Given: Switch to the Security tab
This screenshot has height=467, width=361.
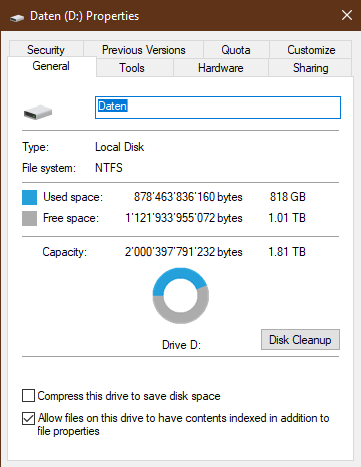Looking at the screenshot, I should [x=46, y=50].
